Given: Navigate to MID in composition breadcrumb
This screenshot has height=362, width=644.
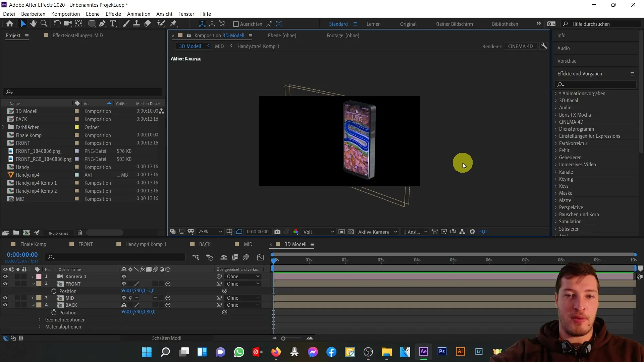Looking at the screenshot, I should [219, 46].
